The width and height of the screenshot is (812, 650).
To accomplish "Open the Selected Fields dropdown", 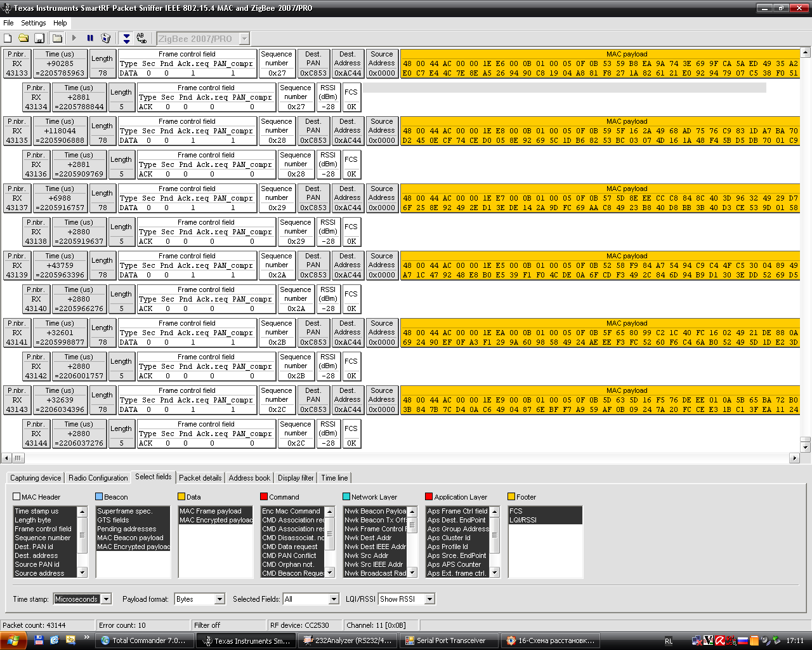I will [334, 599].
